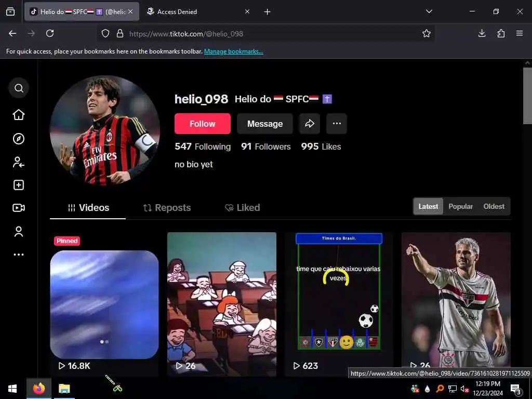Image resolution: width=532 pixels, height=399 pixels.
Task: Click the Message button
Action: point(264,124)
